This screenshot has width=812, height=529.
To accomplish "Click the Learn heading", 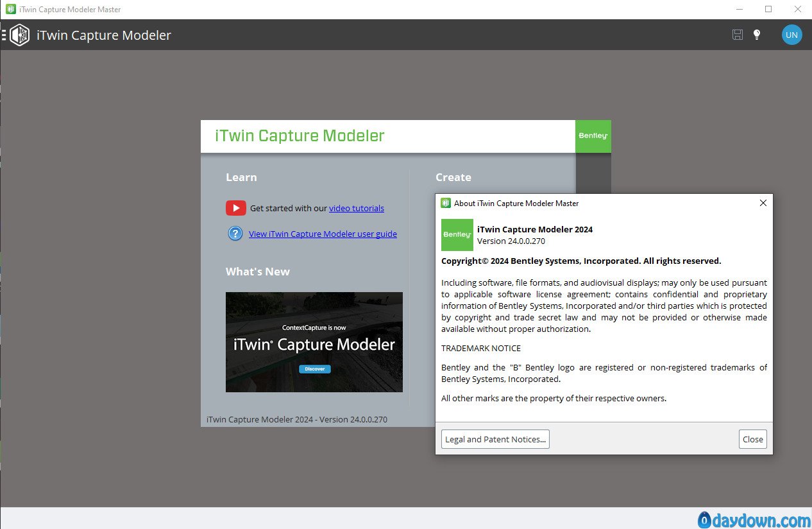I will click(x=241, y=177).
